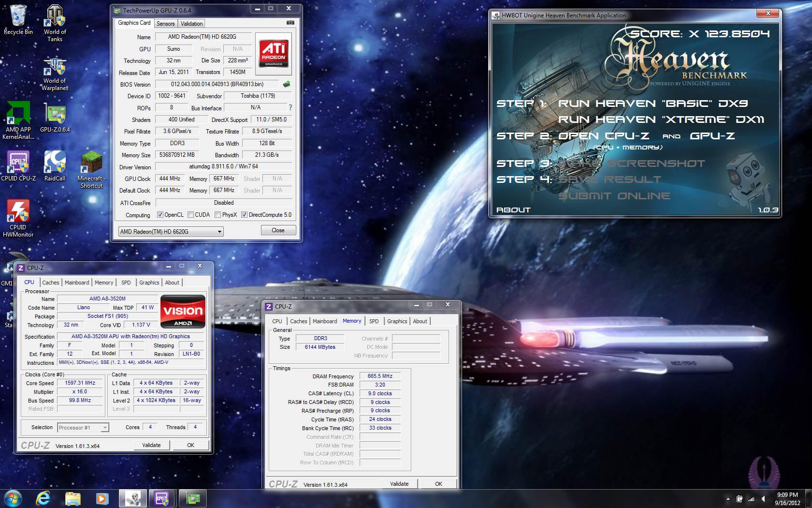812x508 pixels.
Task: Open the clock showing 9:09 PM
Action: (787, 499)
